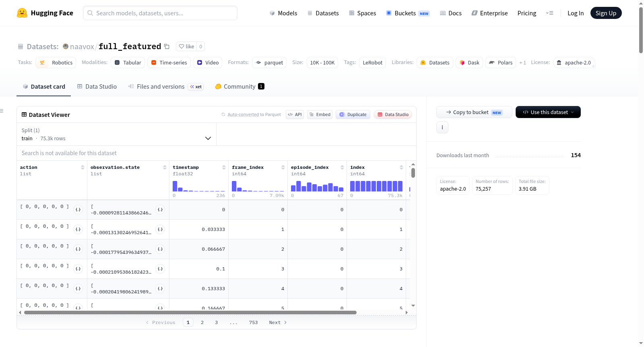Click the Video modality tag
The width and height of the screenshot is (644, 347).
208,62
